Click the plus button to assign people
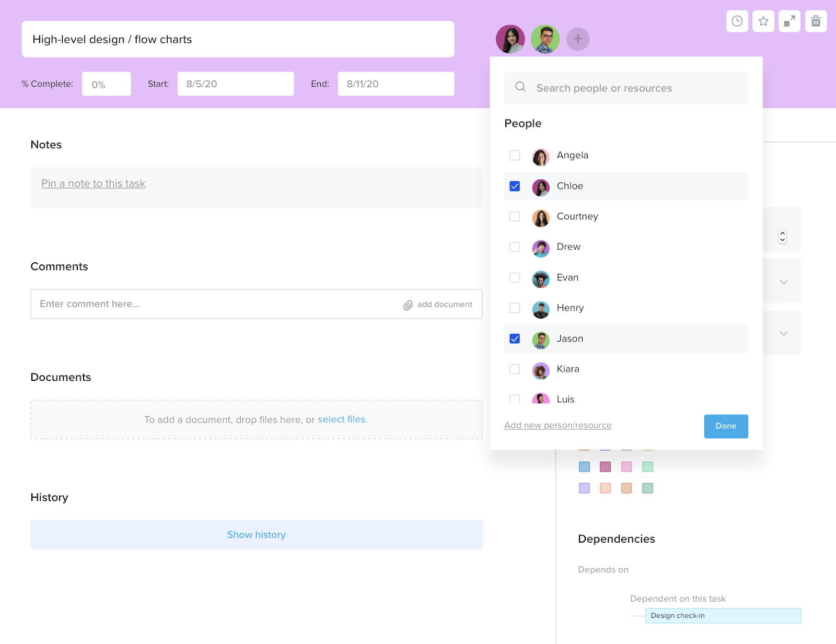Image resolution: width=836 pixels, height=644 pixels. point(578,39)
